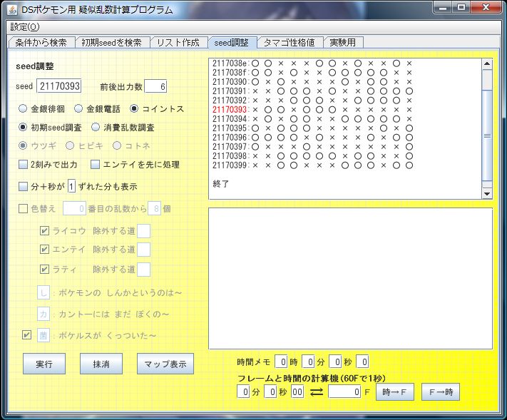Screen dimensions: 507x420
Task: Click the 抹消 button
Action: pos(101,364)
